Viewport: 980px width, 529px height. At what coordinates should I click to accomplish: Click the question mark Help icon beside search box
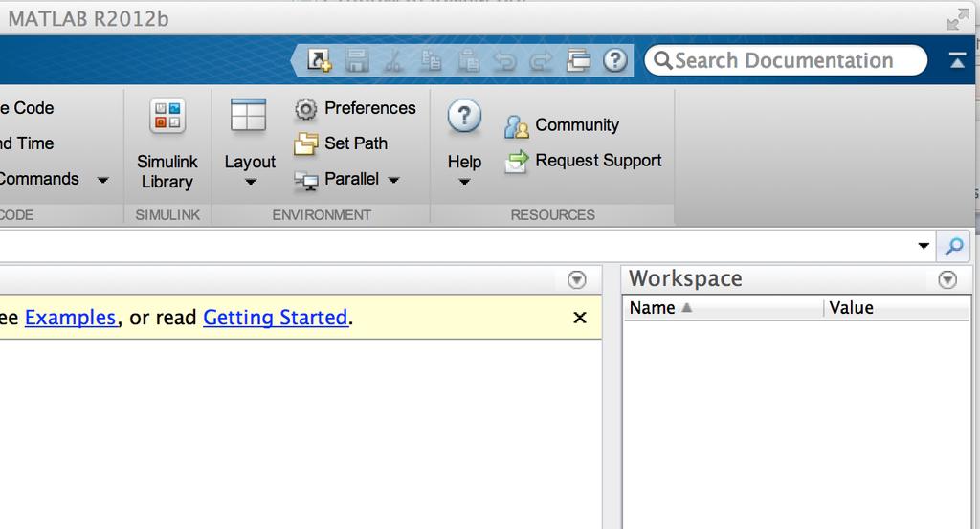[615, 60]
